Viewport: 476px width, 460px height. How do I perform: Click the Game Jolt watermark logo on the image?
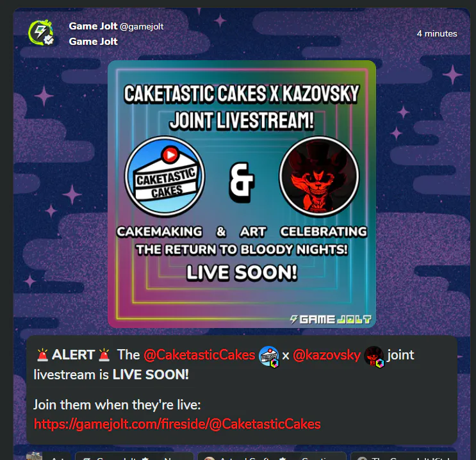[x=331, y=319]
